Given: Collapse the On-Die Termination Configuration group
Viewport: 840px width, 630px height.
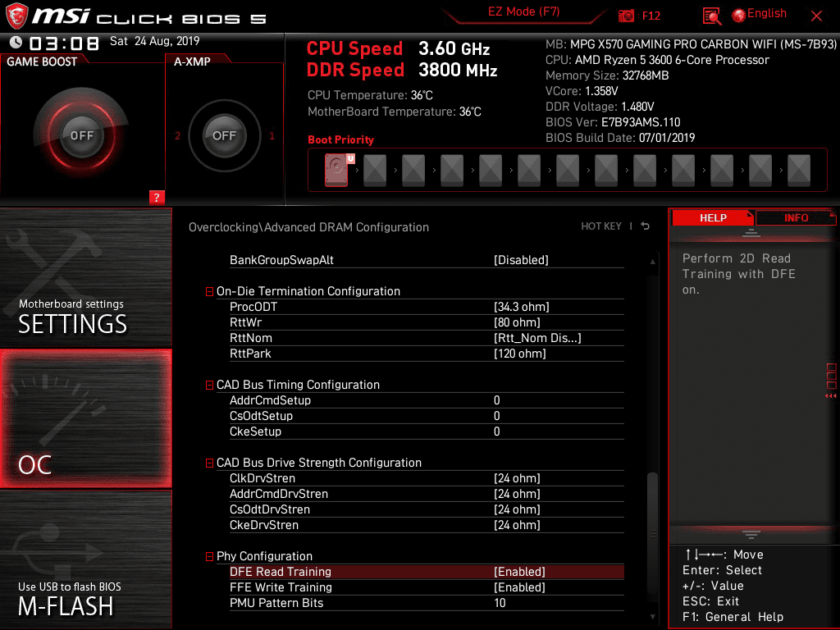Looking at the screenshot, I should pos(209,291).
